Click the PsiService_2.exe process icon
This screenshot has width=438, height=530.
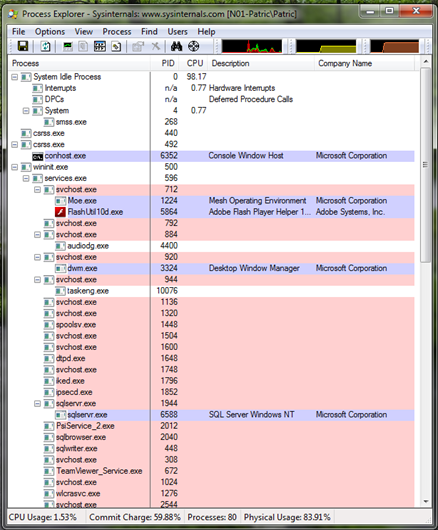[x=49, y=426]
